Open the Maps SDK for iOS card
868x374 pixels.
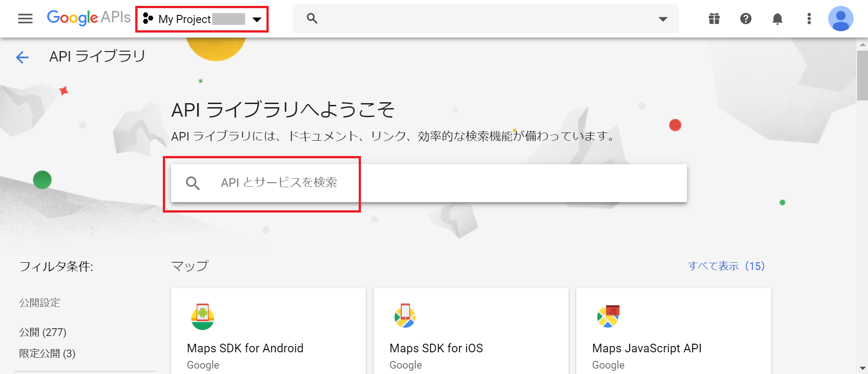(471, 331)
